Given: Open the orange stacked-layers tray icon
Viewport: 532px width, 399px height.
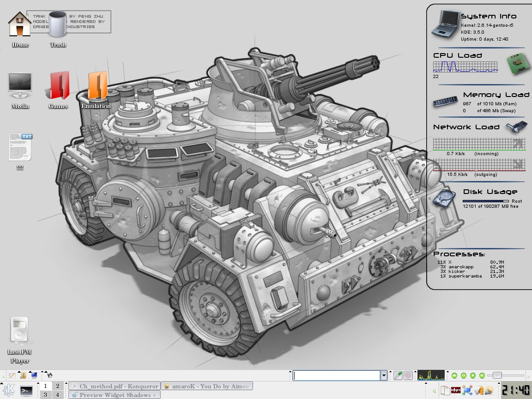Looking at the screenshot, I should point(479,391).
